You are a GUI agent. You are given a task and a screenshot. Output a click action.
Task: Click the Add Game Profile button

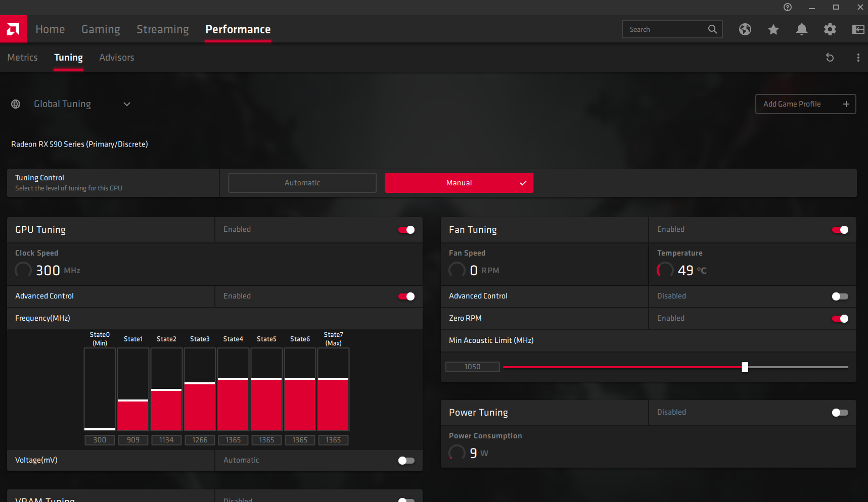click(x=806, y=104)
